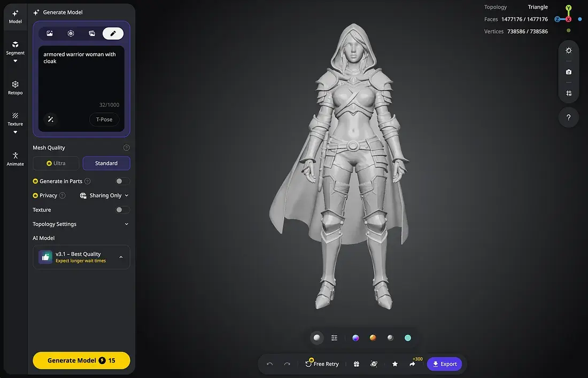Screen dimensions: 588x378
Task: Open the AI Model v3.1 selector
Action: tap(81, 257)
